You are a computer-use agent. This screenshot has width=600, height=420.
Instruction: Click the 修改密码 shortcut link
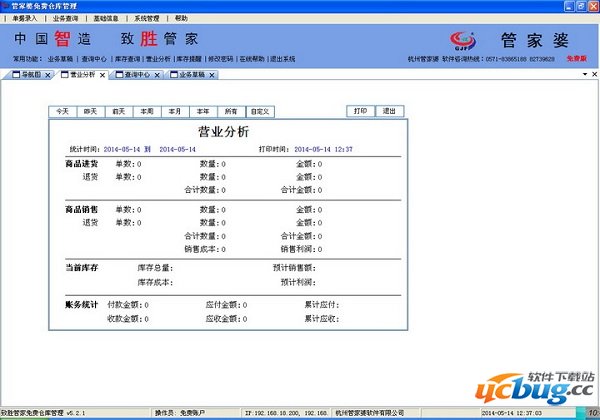coord(220,59)
